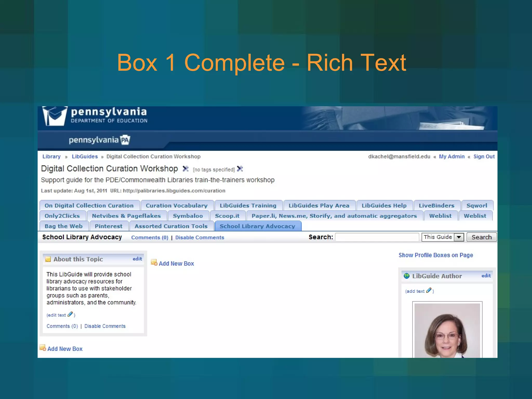Click edit on LibGuide Author box
Screen dimensions: 532x399
[486, 276]
